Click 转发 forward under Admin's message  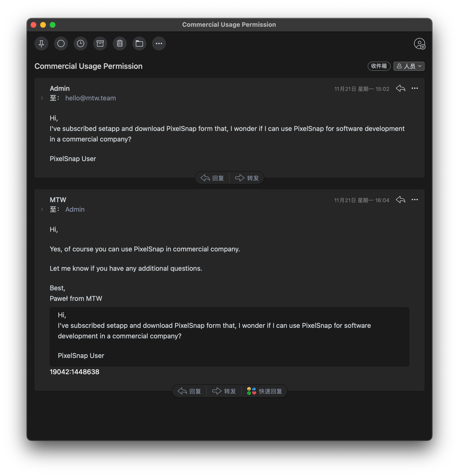[247, 178]
